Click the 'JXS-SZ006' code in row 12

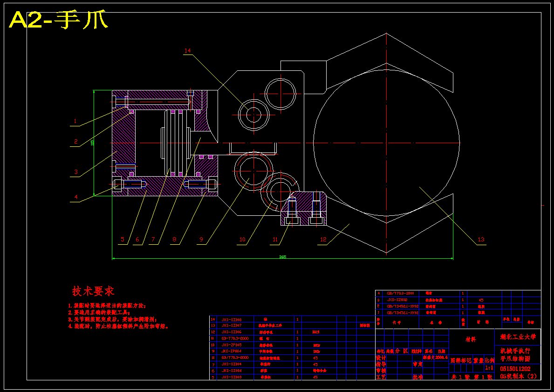232,332
